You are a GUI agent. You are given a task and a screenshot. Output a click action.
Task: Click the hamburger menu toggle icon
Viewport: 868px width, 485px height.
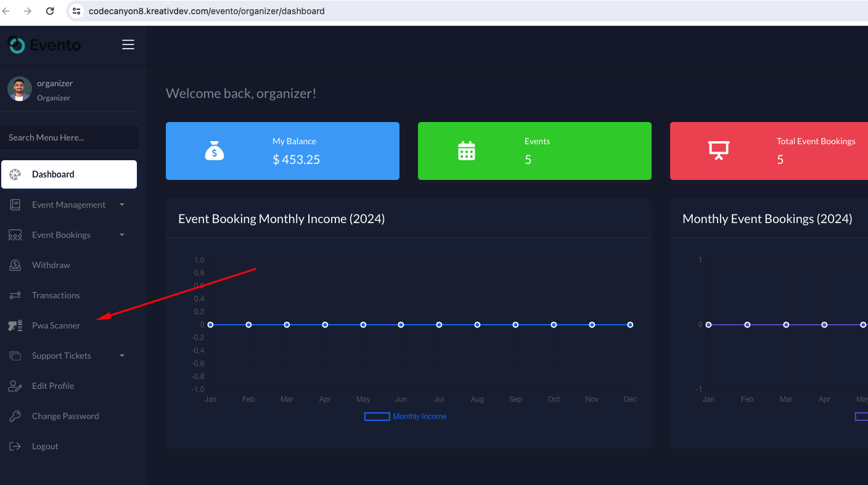(128, 44)
